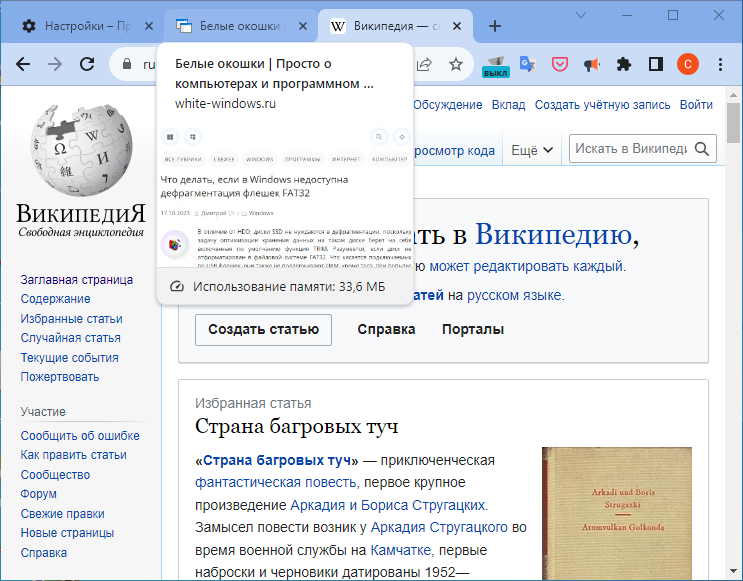Viewport: 743px width, 581px height.
Task: Open 'Случайная статья' link
Action: [70, 338]
